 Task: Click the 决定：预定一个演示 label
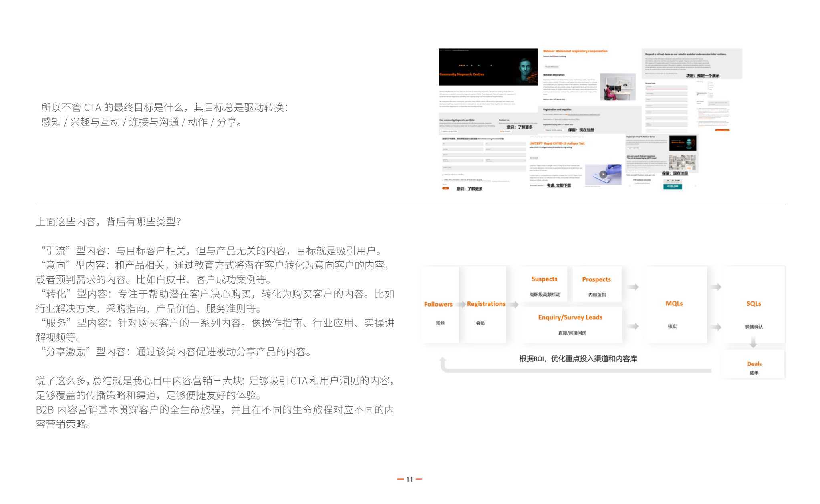(703, 76)
